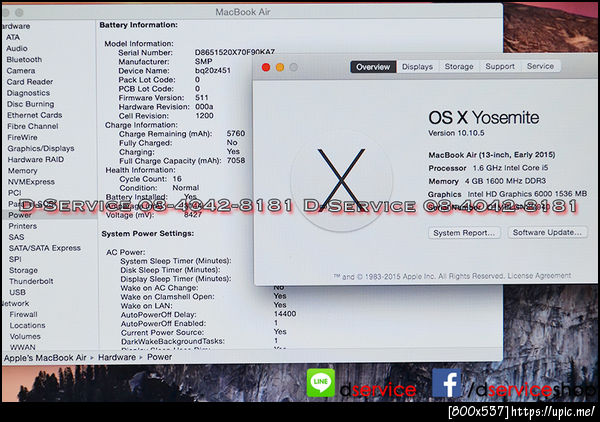Click Version 10.10.5 text
The height and width of the screenshot is (422, 600).
click(x=456, y=133)
